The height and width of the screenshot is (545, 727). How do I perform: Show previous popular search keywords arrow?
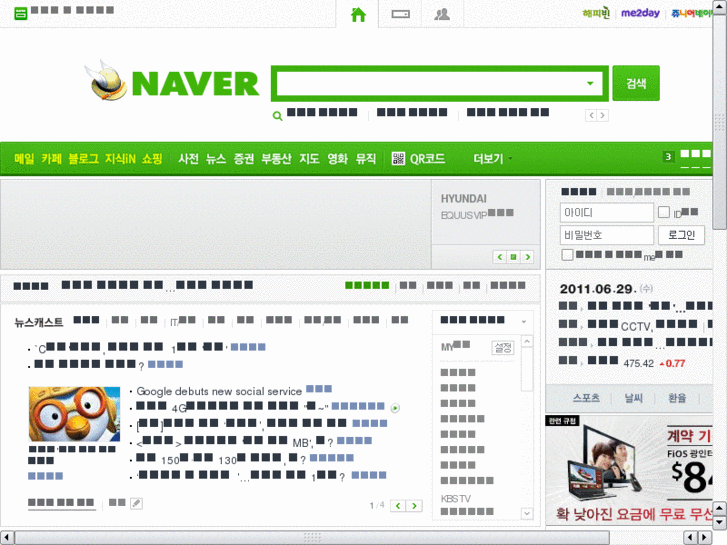[x=591, y=115]
